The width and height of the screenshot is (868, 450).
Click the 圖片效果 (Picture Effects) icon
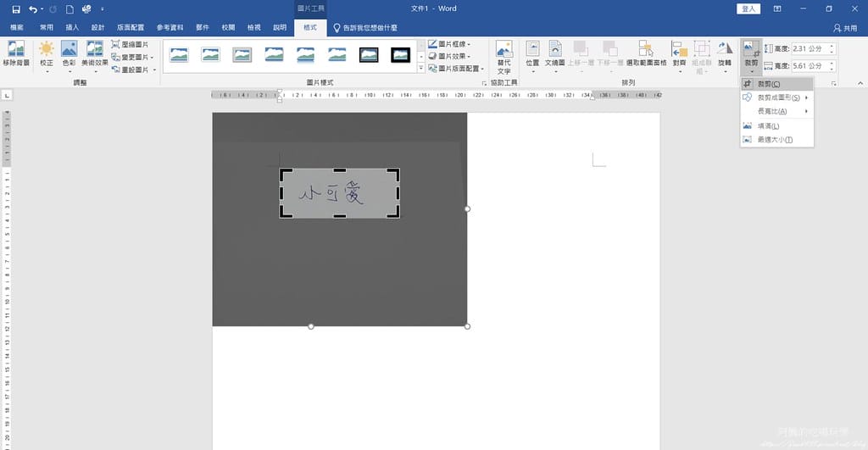tap(432, 56)
